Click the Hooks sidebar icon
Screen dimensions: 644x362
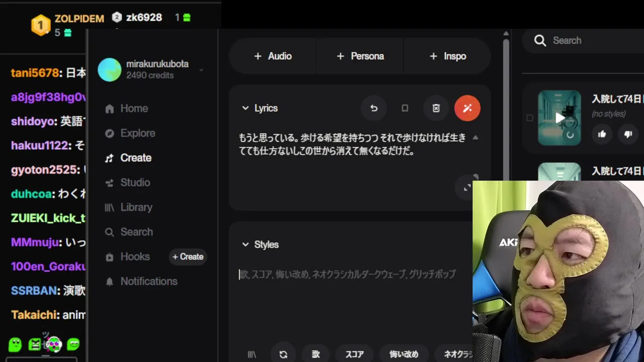click(x=110, y=257)
